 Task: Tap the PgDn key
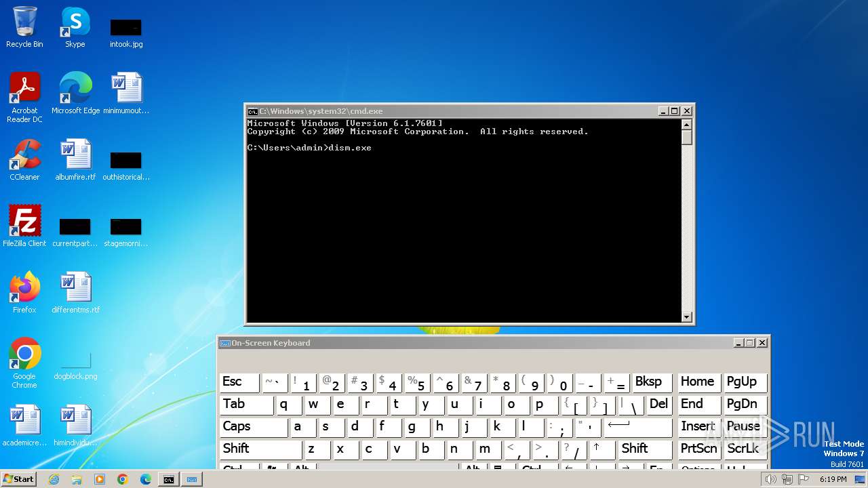click(744, 404)
